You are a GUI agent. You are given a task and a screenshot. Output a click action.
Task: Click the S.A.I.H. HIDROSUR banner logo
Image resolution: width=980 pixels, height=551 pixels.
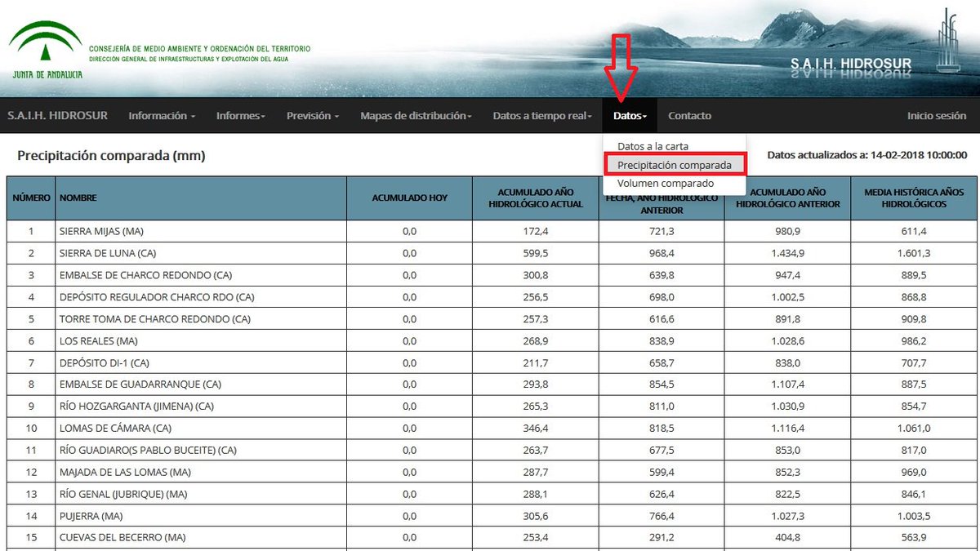tap(851, 64)
